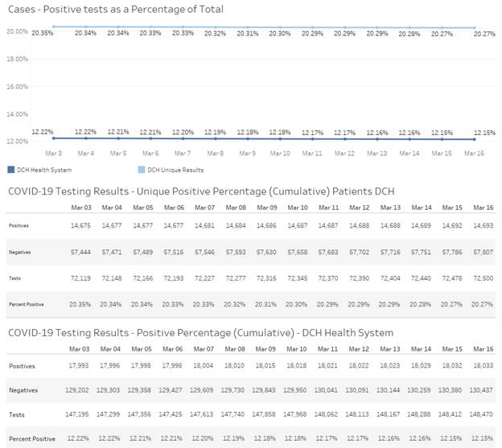Select the Negatives row label in Health System table
Image resolution: width=502 pixels, height=448 pixels.
25,389
